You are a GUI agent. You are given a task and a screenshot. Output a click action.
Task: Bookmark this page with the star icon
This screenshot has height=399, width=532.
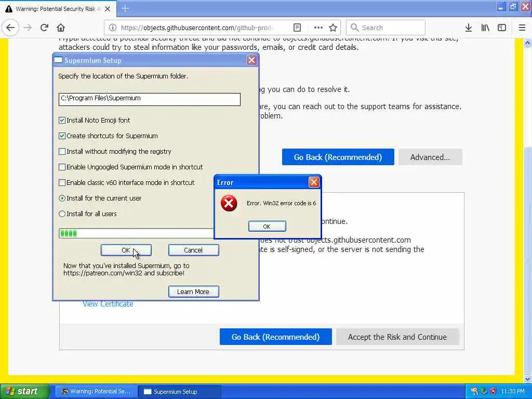pyautogui.click(x=333, y=28)
